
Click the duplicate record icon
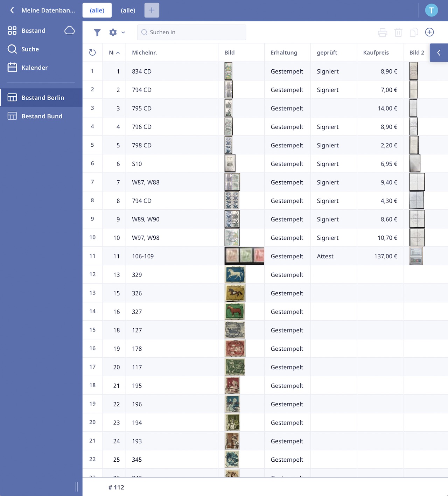(x=414, y=33)
